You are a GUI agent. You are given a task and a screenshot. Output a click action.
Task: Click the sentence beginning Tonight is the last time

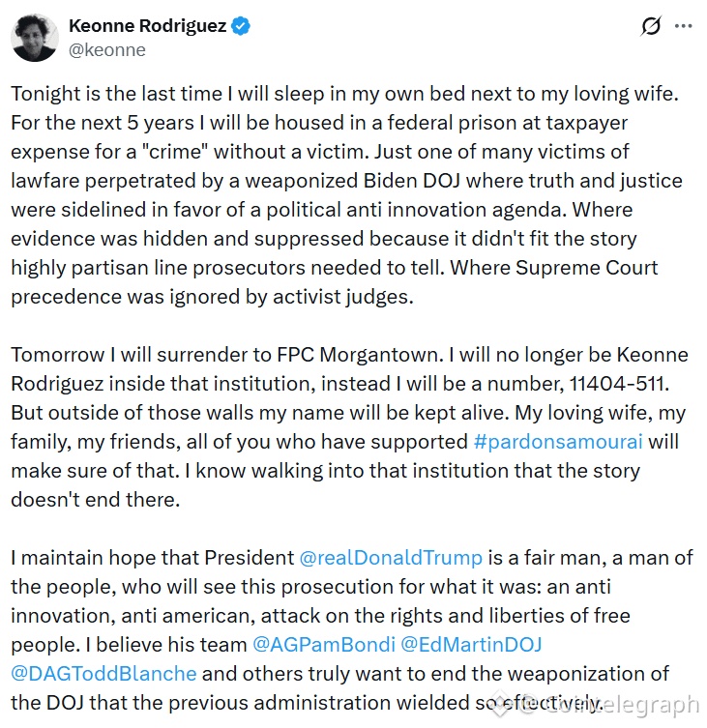pos(344,94)
